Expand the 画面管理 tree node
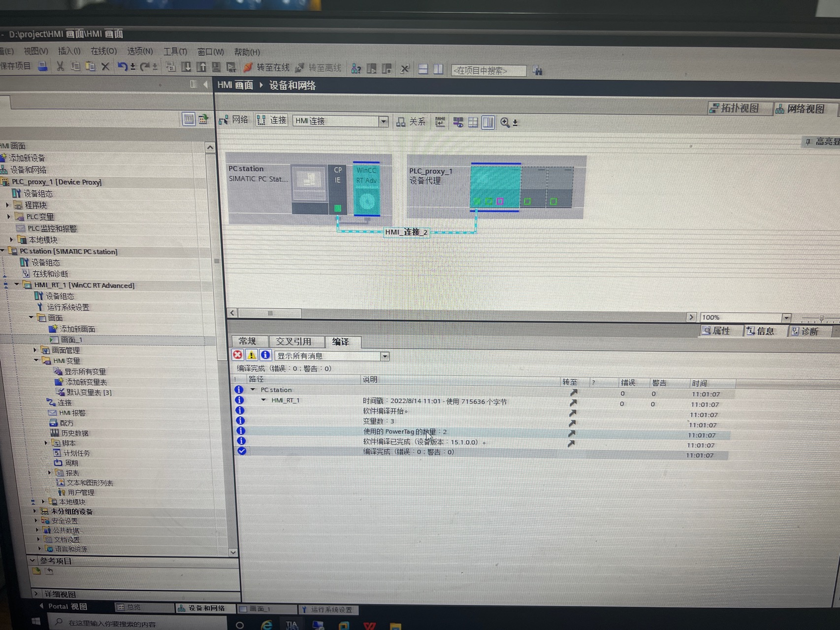 pyautogui.click(x=35, y=350)
